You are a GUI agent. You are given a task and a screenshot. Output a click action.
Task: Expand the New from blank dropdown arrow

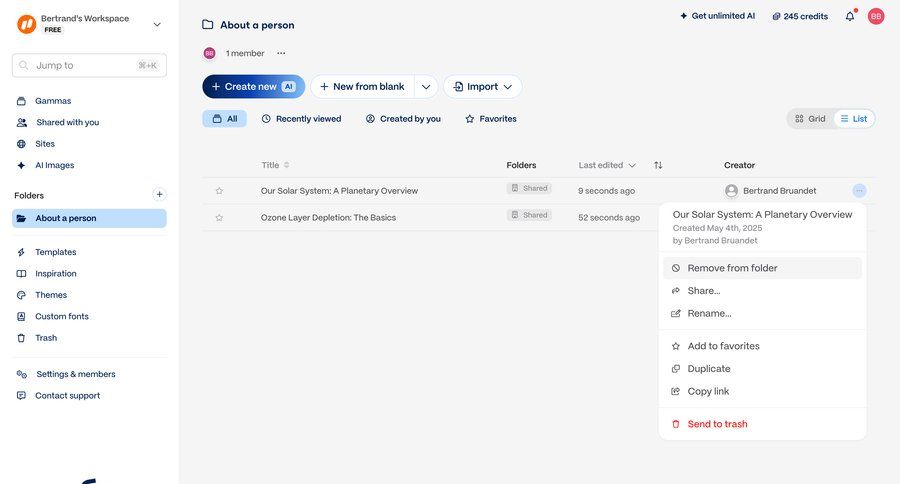(426, 87)
